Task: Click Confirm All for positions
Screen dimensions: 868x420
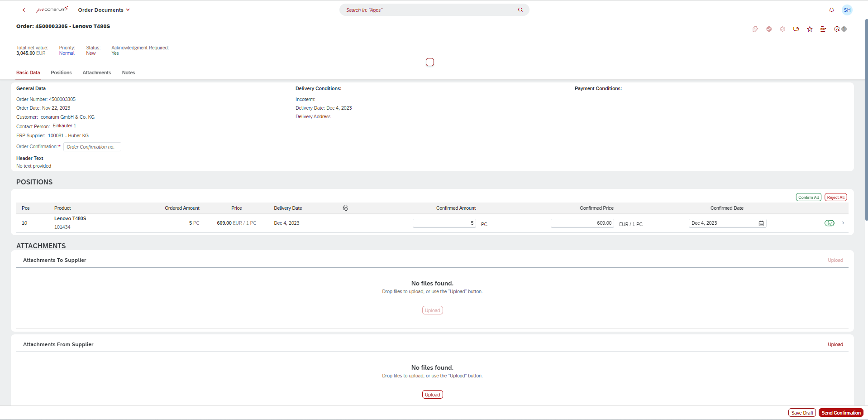Action: click(x=808, y=197)
